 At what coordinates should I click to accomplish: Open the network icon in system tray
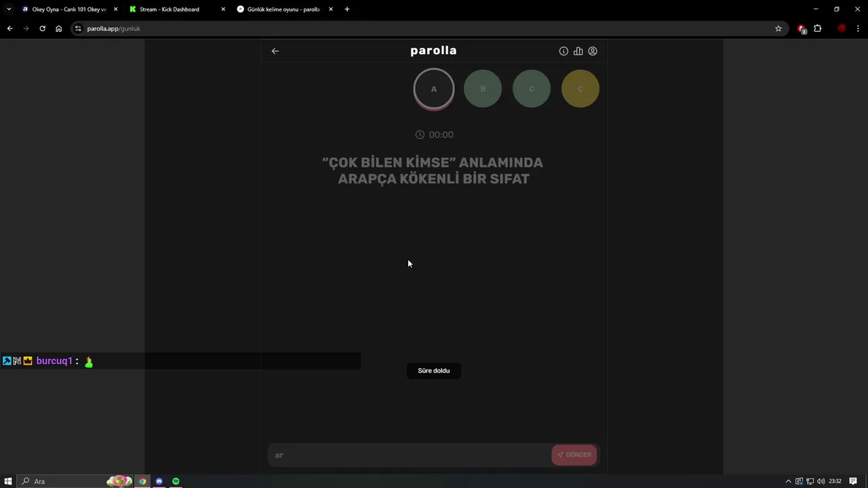[x=810, y=481]
